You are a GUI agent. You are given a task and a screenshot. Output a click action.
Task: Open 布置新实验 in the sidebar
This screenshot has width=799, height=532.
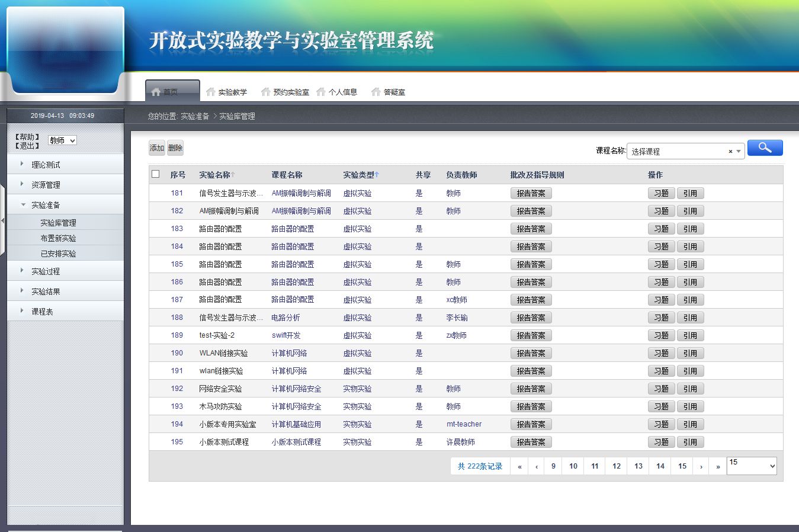click(58, 238)
